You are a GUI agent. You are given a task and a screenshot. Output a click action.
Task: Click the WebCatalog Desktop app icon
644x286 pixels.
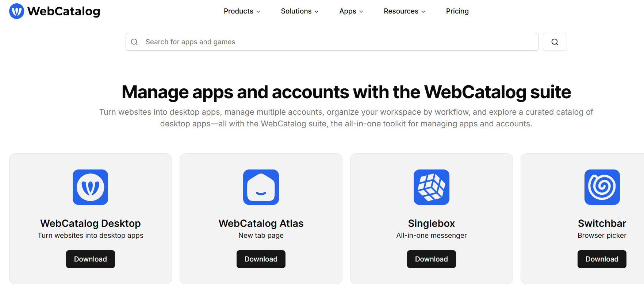(x=91, y=187)
